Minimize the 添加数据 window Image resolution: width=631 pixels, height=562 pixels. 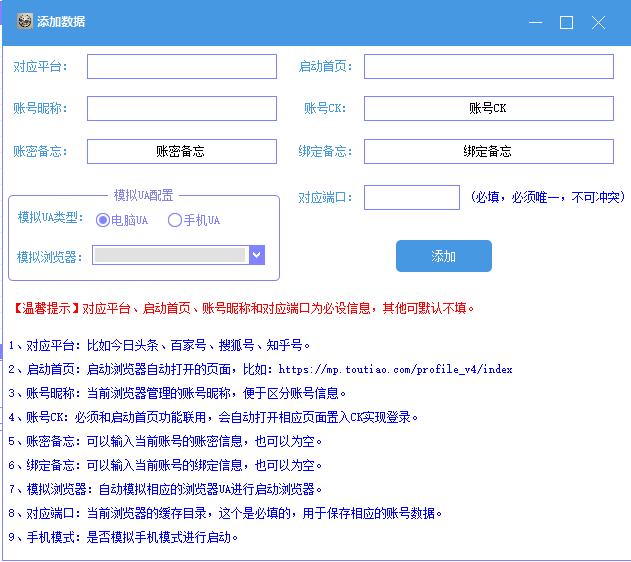[x=535, y=22]
